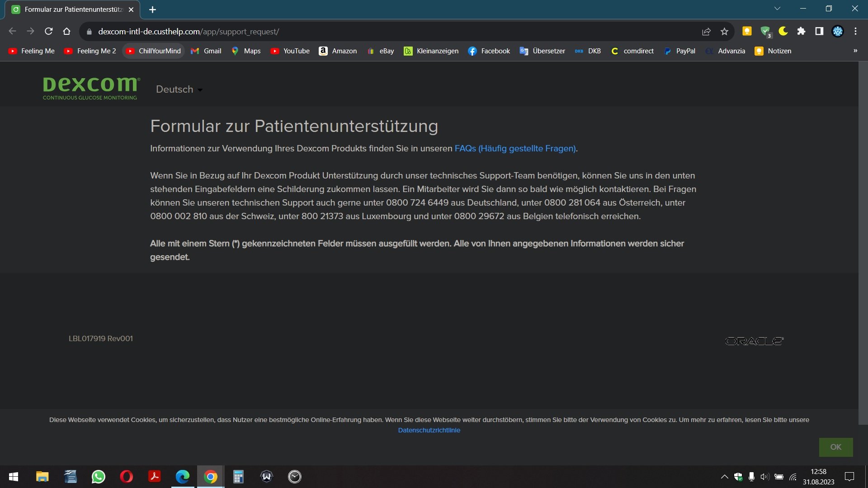Screen dimensions: 868x488
Task: Open Chrome's three-dot menu
Action: (855, 31)
